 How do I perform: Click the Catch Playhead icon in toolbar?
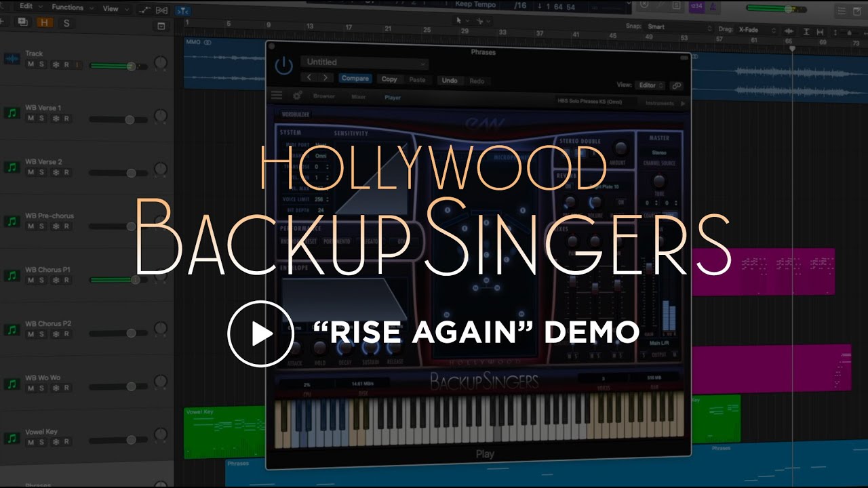coord(182,10)
